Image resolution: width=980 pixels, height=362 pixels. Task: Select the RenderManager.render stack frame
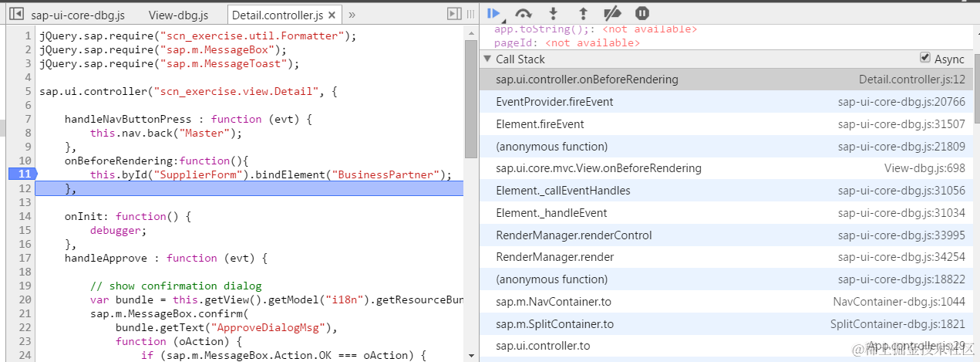726,257
